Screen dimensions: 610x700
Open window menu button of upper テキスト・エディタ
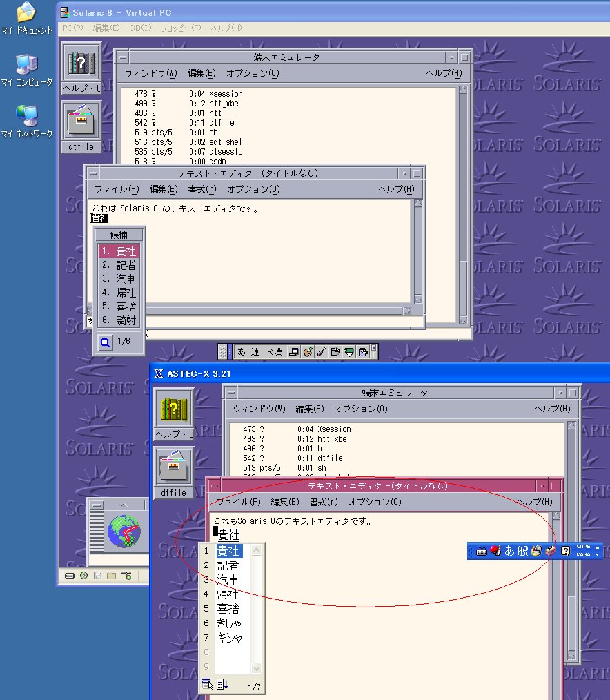tap(93, 173)
